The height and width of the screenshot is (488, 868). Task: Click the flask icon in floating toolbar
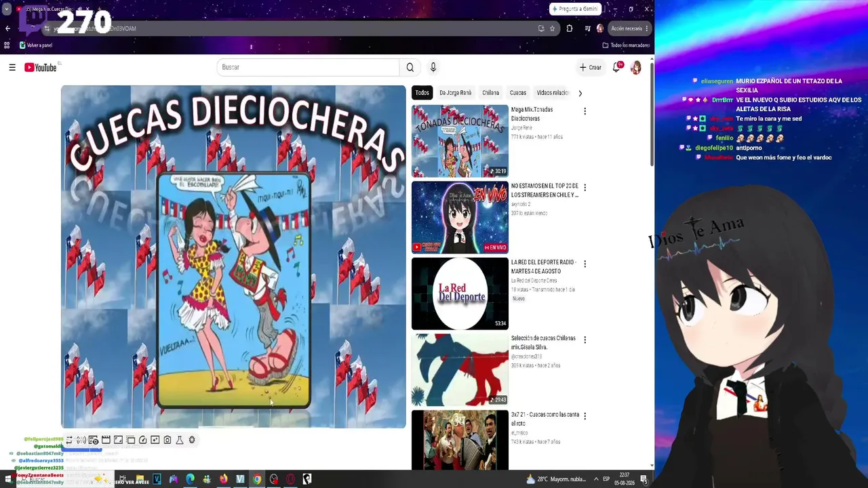[x=180, y=440]
